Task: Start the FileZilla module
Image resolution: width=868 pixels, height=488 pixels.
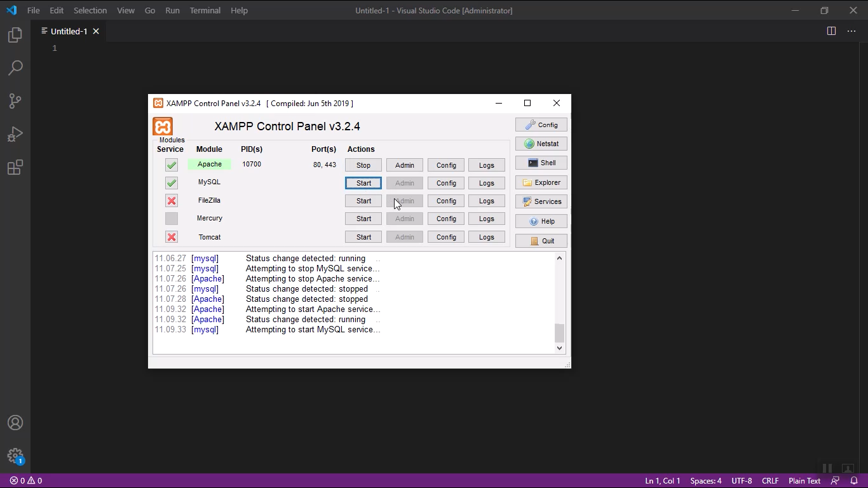Action: [x=363, y=201]
